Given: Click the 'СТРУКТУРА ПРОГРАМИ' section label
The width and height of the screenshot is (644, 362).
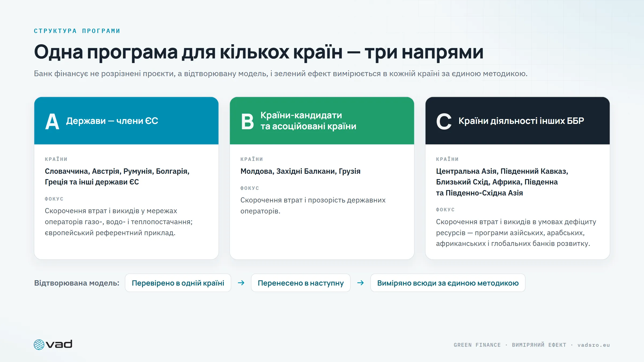Looking at the screenshot, I should (77, 31).
